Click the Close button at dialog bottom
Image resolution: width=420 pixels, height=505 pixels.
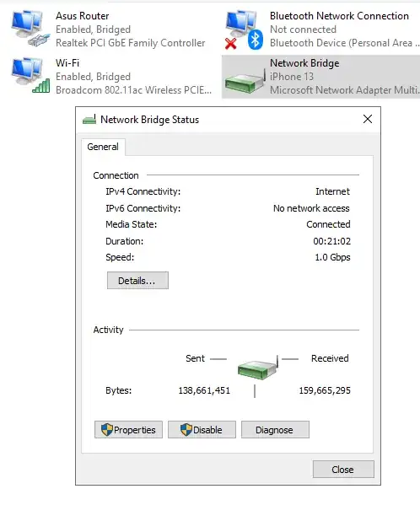coord(343,470)
